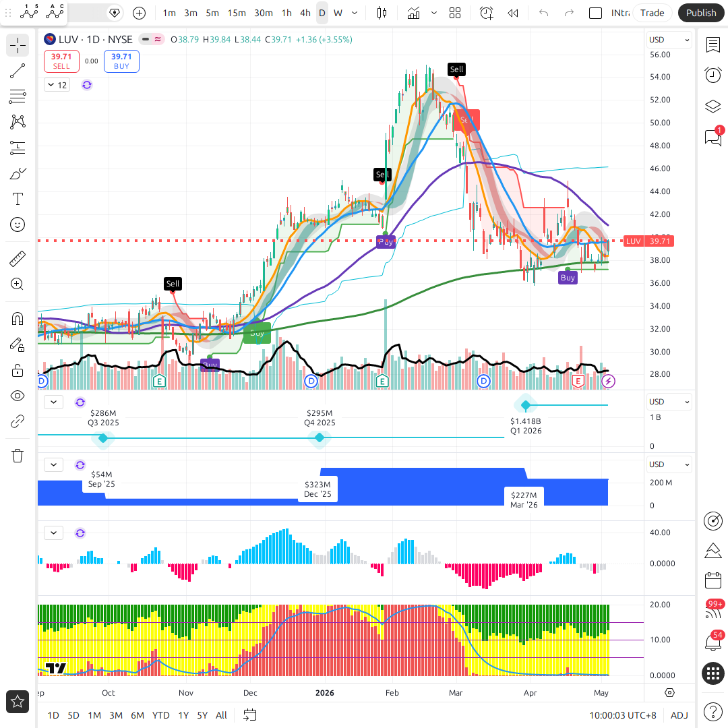
Task: Collapse the quarterly revenue pane legend
Action: (x=54, y=402)
